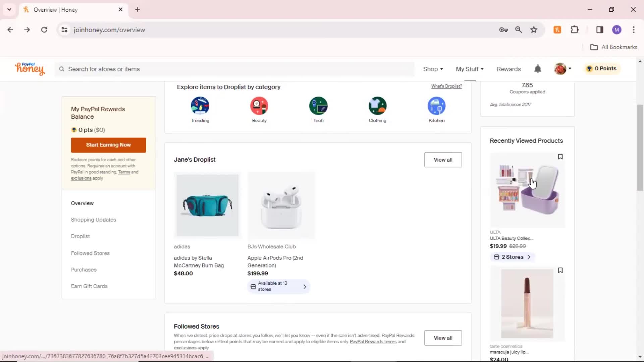
Task: Open the maracuja juicy lip thumbnail
Action: 527,304
